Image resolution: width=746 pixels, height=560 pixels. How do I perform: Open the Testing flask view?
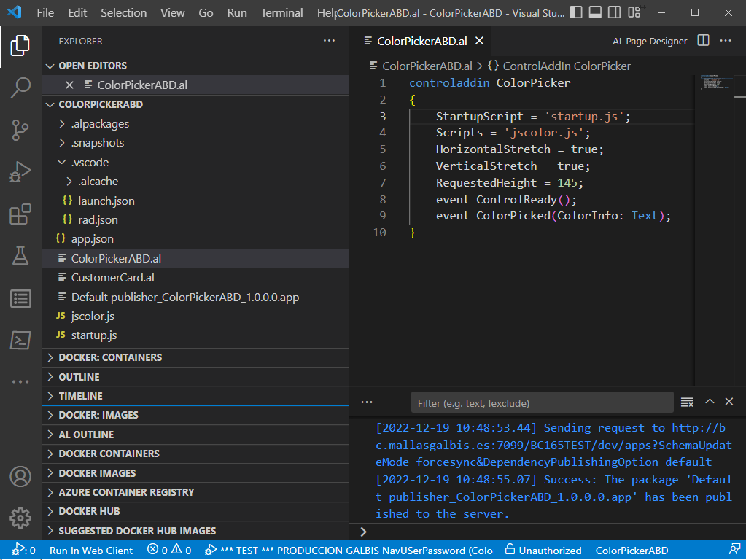point(20,256)
